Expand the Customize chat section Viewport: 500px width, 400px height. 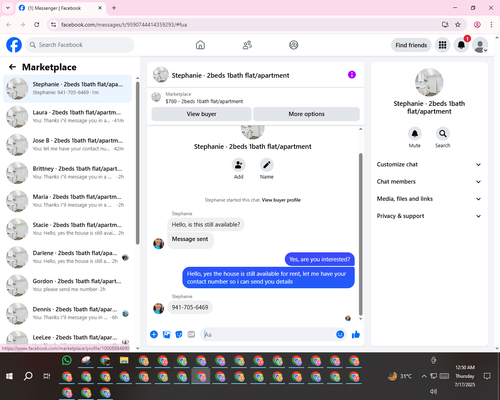429,164
